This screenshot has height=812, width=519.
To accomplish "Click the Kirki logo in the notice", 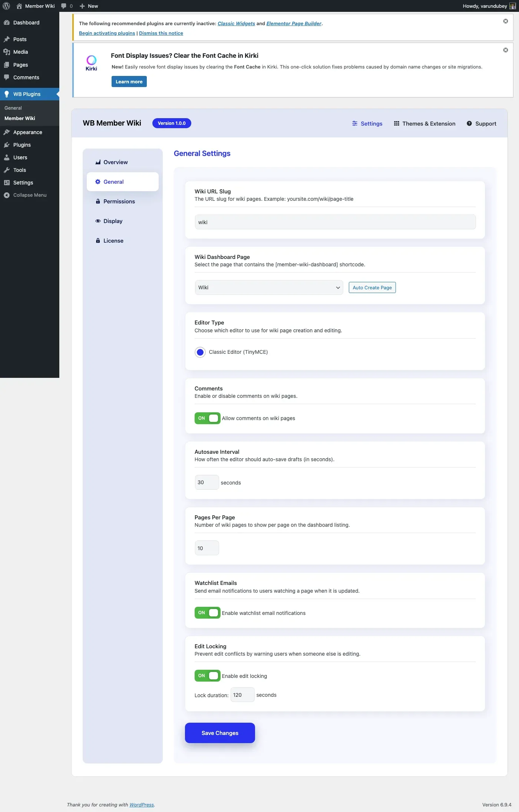I will (91, 63).
